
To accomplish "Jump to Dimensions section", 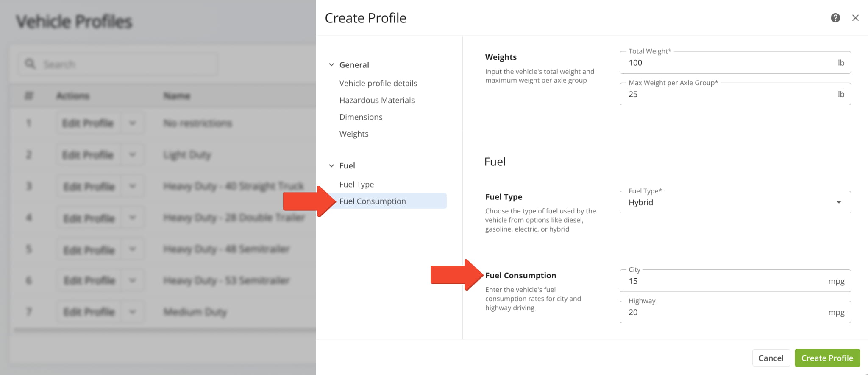I will coord(361,117).
